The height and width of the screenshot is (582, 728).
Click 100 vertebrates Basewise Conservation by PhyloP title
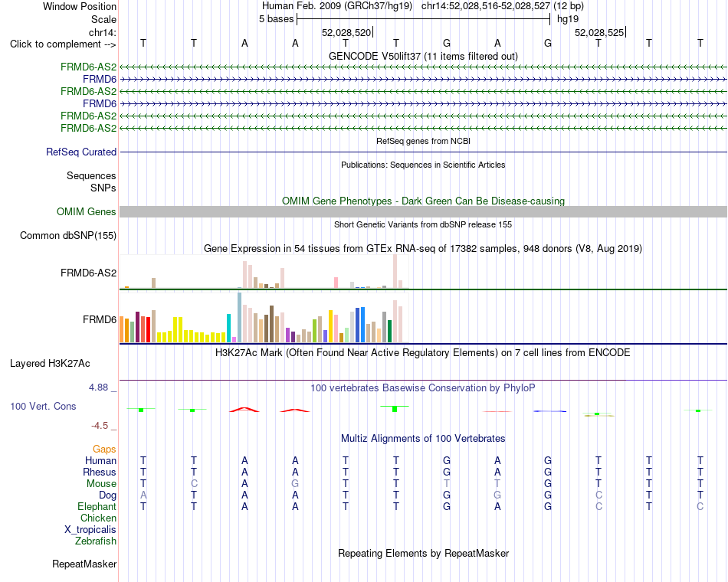[423, 388]
